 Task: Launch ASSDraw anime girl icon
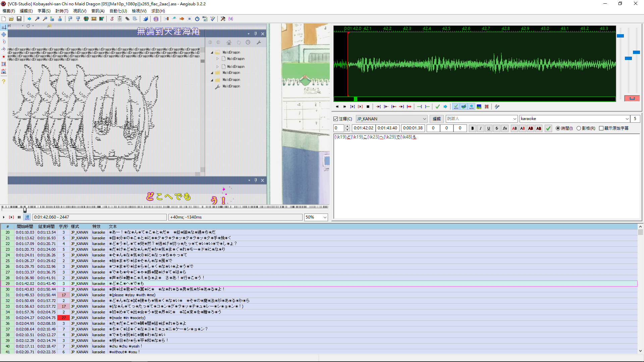pos(156,19)
